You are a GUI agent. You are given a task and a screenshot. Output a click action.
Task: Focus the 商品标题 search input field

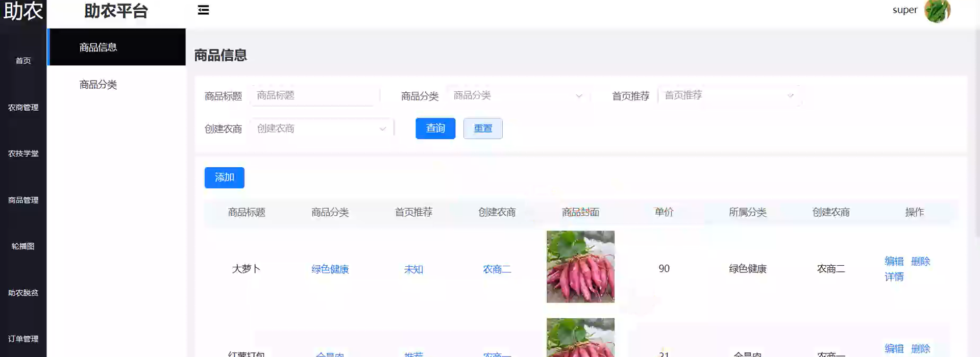click(x=314, y=96)
